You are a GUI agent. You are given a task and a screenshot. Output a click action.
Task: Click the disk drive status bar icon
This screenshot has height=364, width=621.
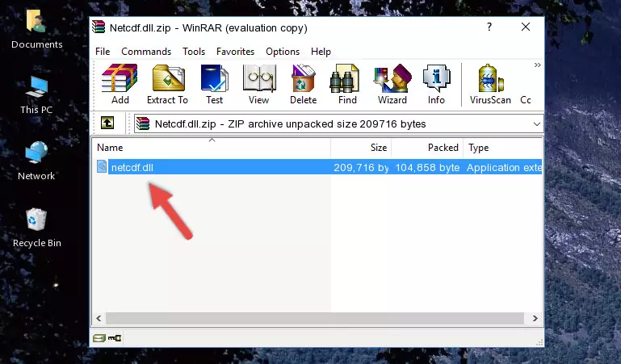(x=99, y=338)
